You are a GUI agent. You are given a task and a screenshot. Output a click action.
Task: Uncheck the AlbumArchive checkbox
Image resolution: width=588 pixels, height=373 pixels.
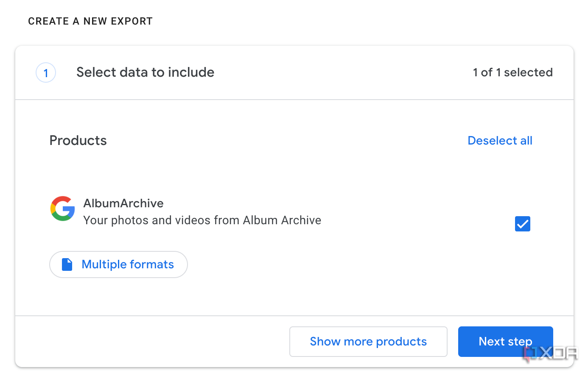(523, 224)
